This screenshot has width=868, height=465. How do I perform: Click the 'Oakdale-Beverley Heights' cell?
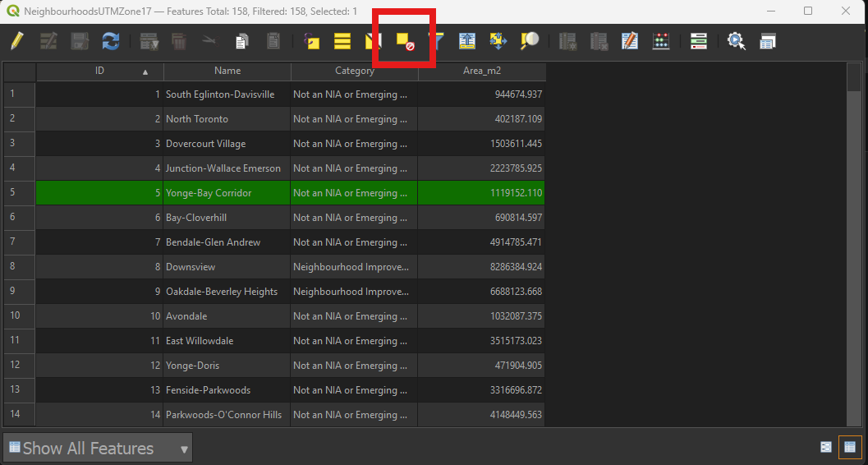227,291
